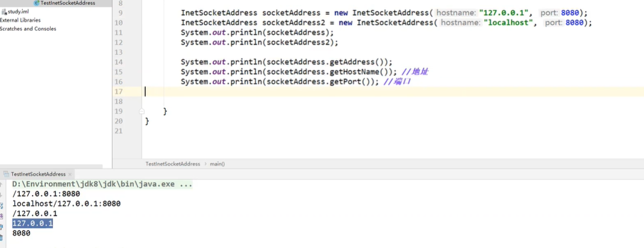This screenshot has width=644, height=248.
Task: Place cursor on empty line 17
Action: tap(393, 91)
